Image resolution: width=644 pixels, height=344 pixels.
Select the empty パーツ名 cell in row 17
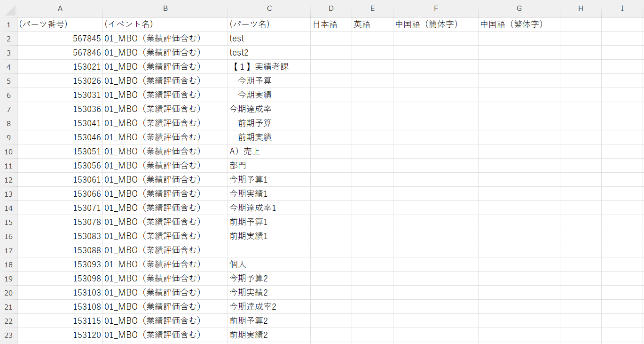269,250
